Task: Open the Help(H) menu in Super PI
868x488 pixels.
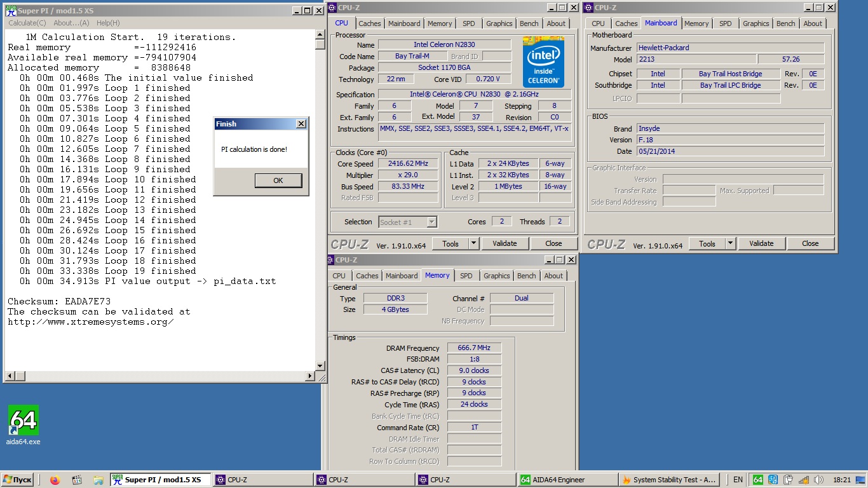Action: [x=108, y=23]
